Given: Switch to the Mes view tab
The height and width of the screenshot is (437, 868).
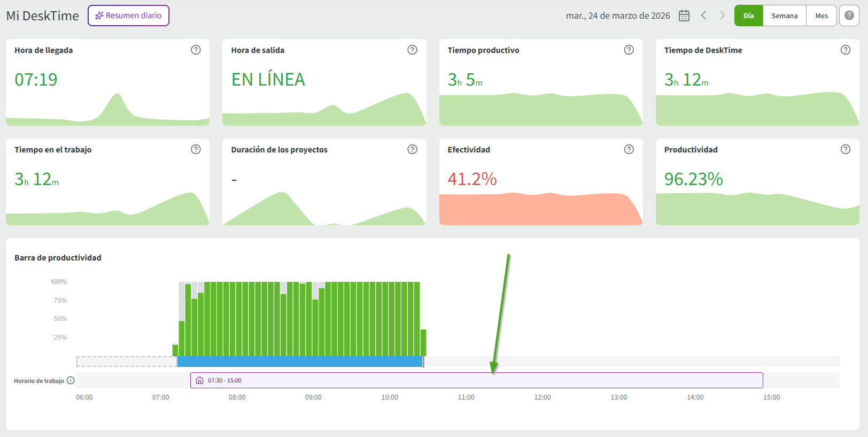Looking at the screenshot, I should point(821,16).
